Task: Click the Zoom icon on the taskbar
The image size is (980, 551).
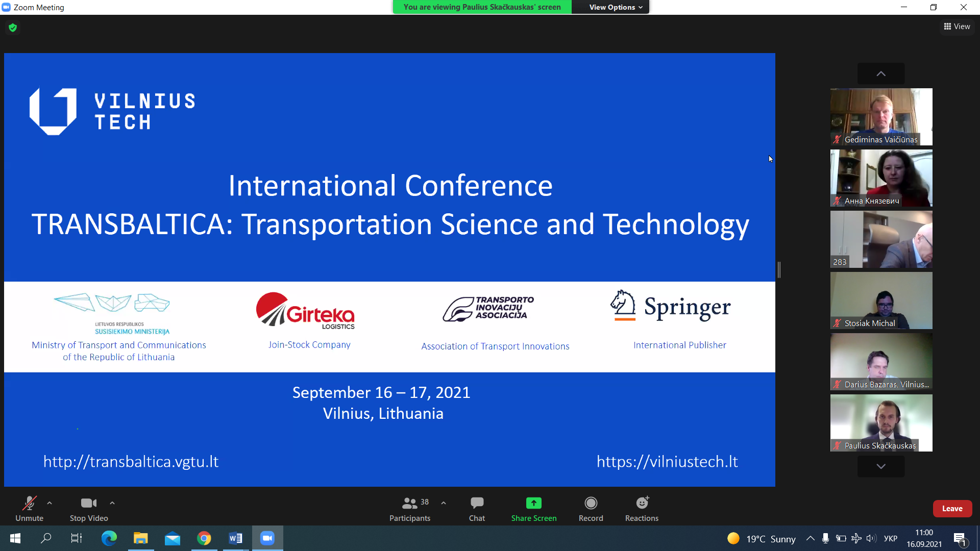Action: [267, 538]
